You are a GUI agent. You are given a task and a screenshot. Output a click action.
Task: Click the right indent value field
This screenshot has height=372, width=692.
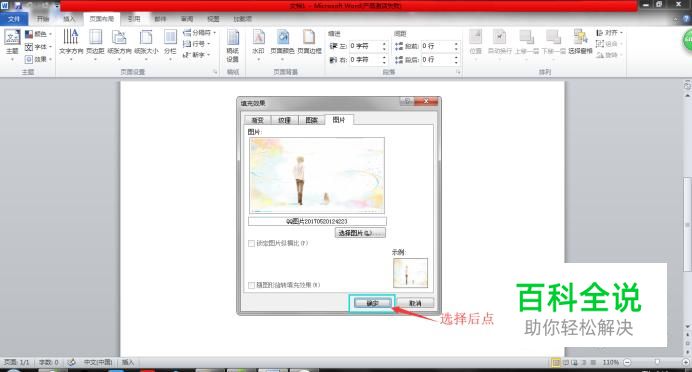[x=365, y=60]
